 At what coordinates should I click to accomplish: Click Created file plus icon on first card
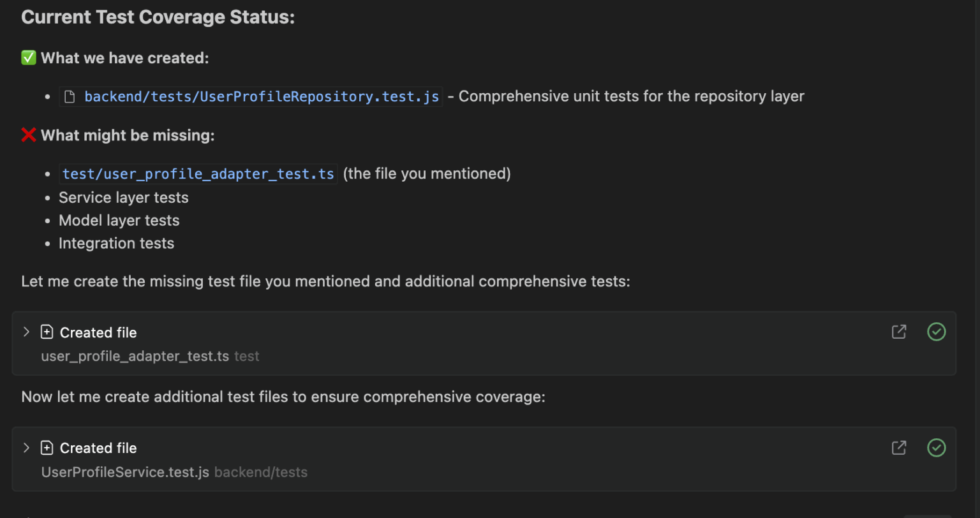pyautogui.click(x=47, y=332)
